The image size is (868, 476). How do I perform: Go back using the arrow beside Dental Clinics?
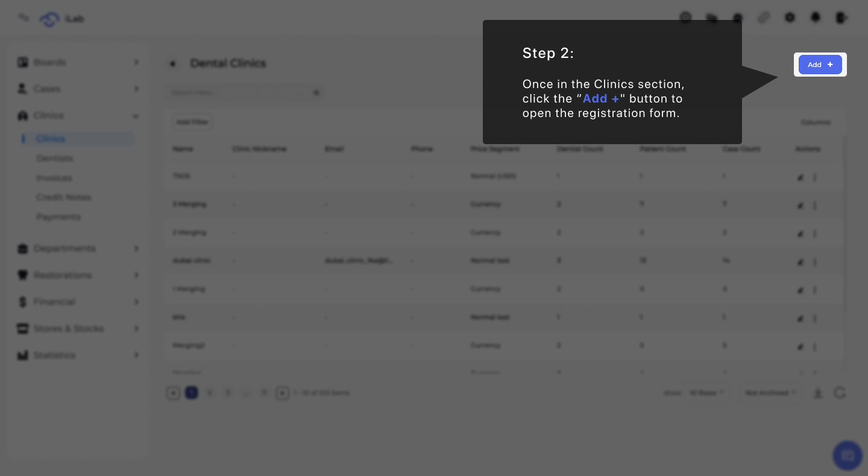[173, 63]
